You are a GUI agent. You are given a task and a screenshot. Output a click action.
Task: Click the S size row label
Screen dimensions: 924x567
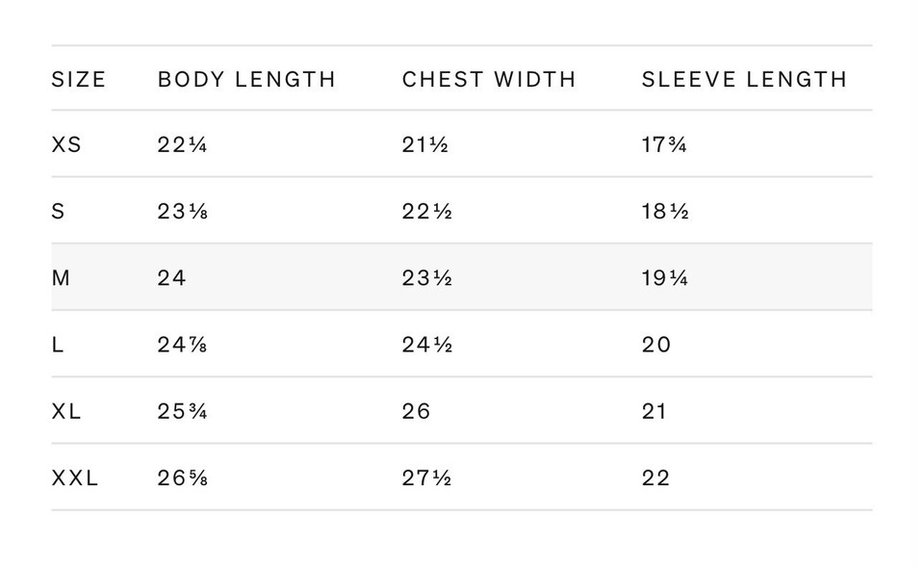click(x=58, y=212)
